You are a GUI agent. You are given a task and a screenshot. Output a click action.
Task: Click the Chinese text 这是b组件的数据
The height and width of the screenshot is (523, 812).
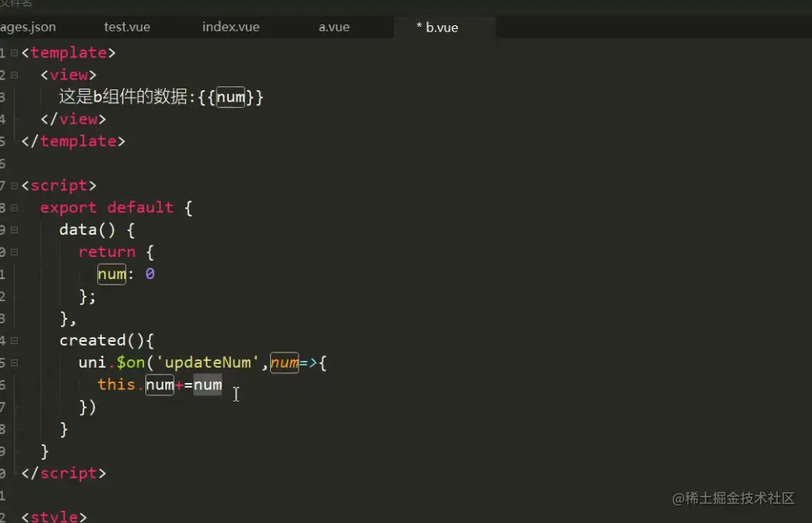pyautogui.click(x=123, y=97)
